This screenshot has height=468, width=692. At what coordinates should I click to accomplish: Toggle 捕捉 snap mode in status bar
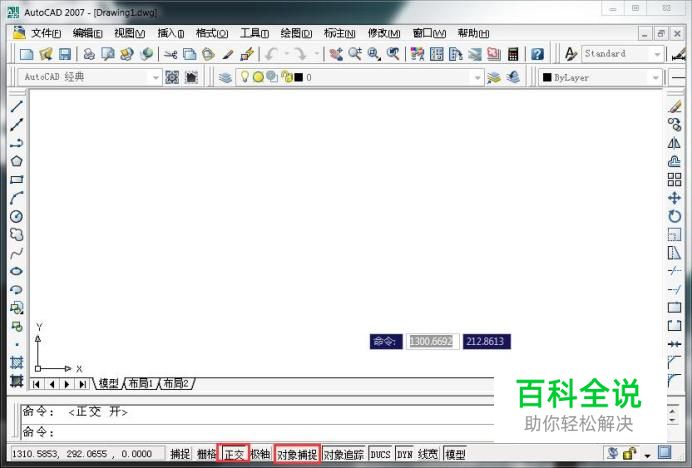point(180,454)
